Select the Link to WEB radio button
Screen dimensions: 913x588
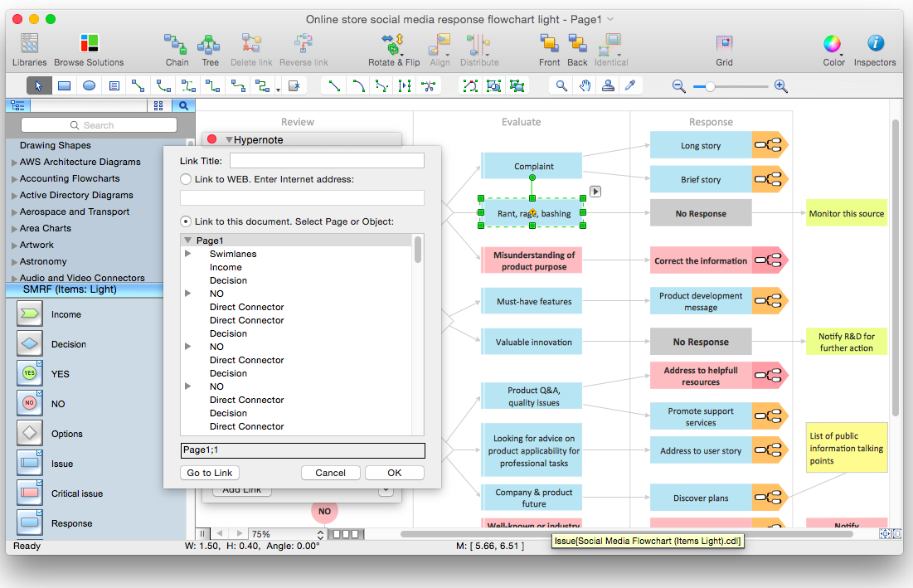point(186,179)
